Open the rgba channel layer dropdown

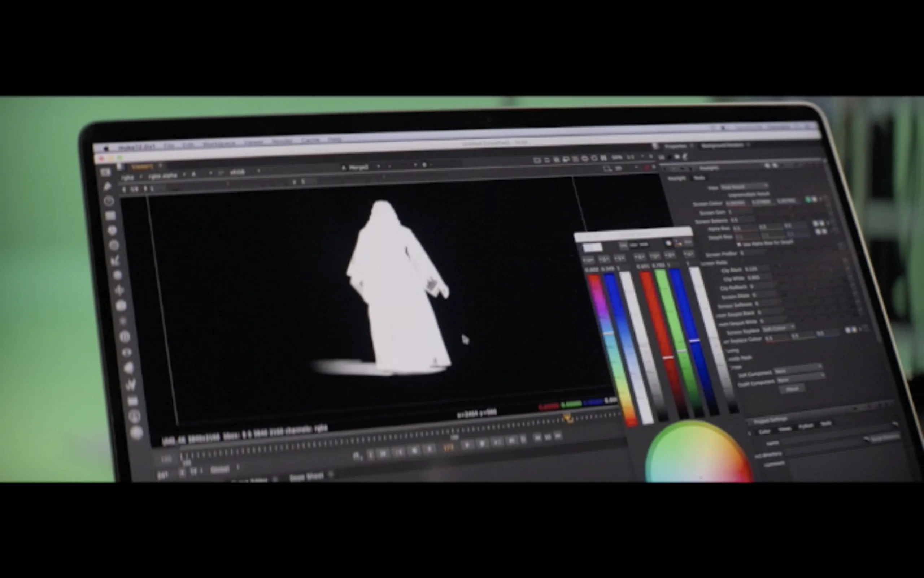(x=131, y=178)
